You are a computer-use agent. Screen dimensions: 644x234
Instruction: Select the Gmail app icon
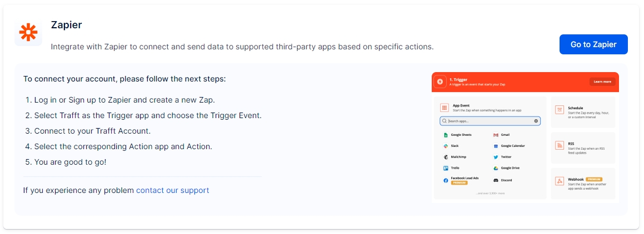tap(496, 135)
